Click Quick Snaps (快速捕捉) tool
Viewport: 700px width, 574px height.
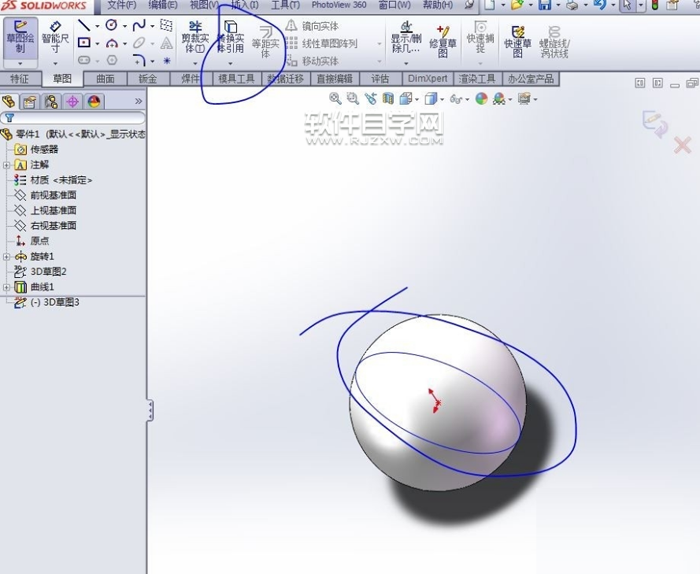tap(480, 37)
